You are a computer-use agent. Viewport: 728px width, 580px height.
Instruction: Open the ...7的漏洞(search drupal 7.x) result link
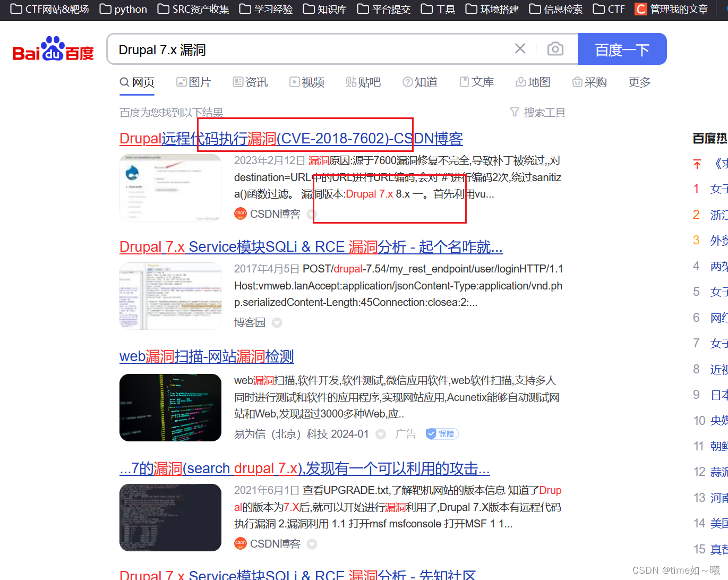[x=304, y=468]
